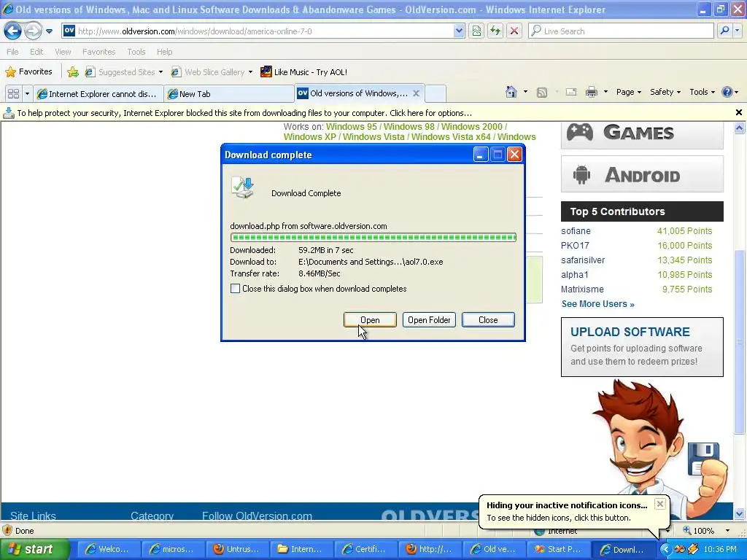Check Close this dialog box when download completes
The height and width of the screenshot is (560, 747).
pyautogui.click(x=235, y=289)
